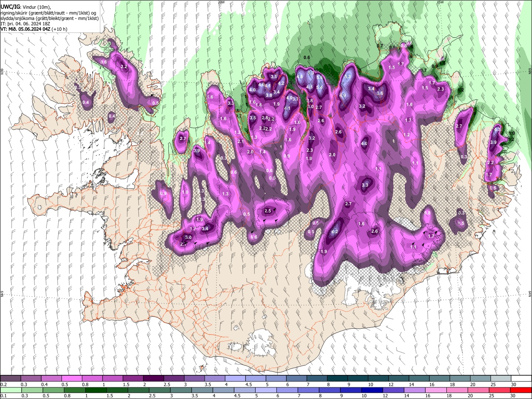Click the 'UWC/IG: Vindur (10m),' title line
The image size is (532, 399).
pos(25,7)
